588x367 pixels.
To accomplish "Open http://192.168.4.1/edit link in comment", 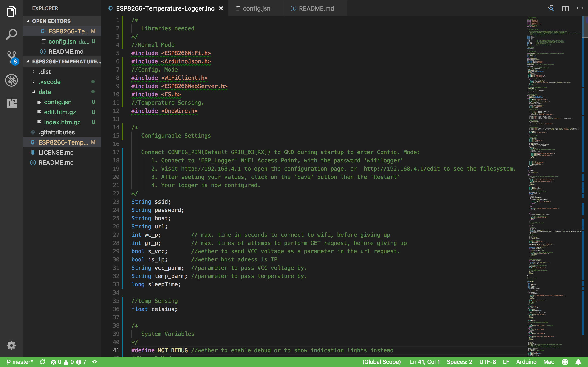I will pyautogui.click(x=401, y=169).
